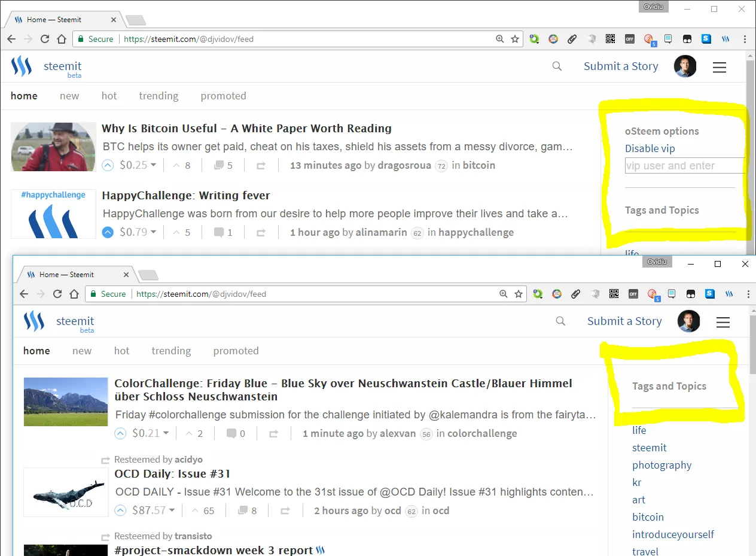756x556 pixels.
Task: Open the 'bitcoin' tag on the dragosroua post
Action: pyautogui.click(x=479, y=165)
